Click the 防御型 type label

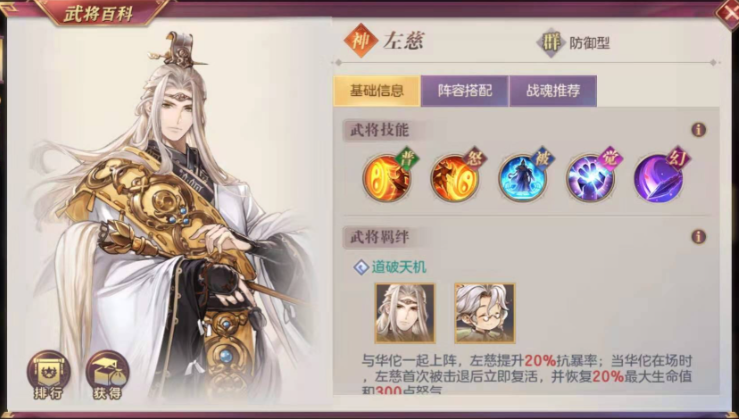click(x=590, y=43)
